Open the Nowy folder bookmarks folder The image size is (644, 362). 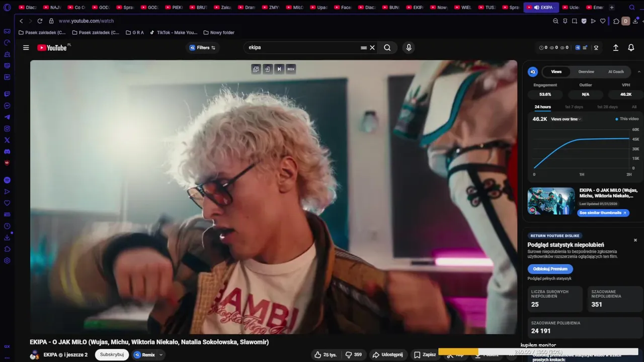pyautogui.click(x=219, y=33)
